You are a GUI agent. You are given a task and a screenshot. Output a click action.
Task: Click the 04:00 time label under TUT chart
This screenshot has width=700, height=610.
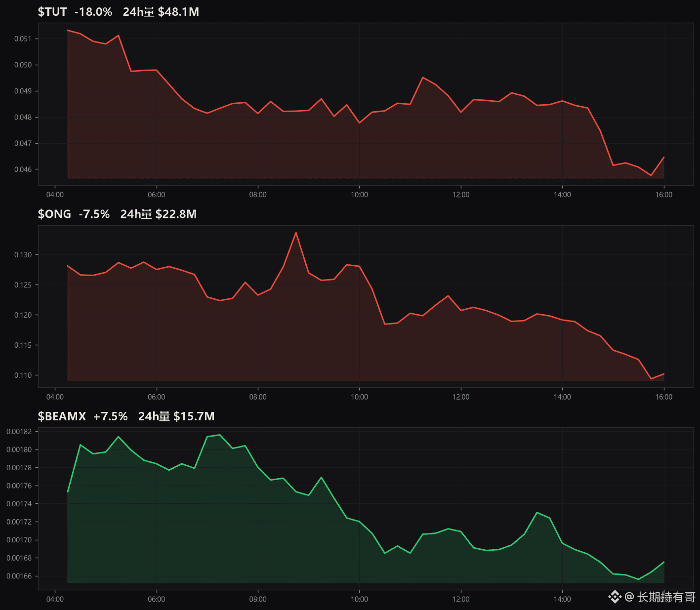(x=55, y=195)
